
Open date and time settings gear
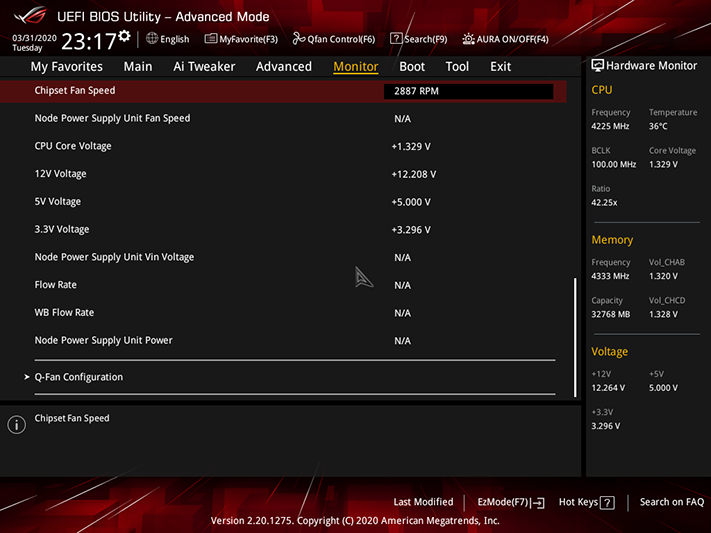(124, 36)
